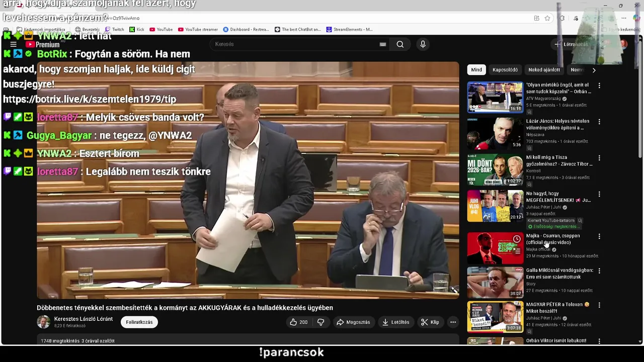
Task: Open the three-dot more actions under video
Action: 453,322
